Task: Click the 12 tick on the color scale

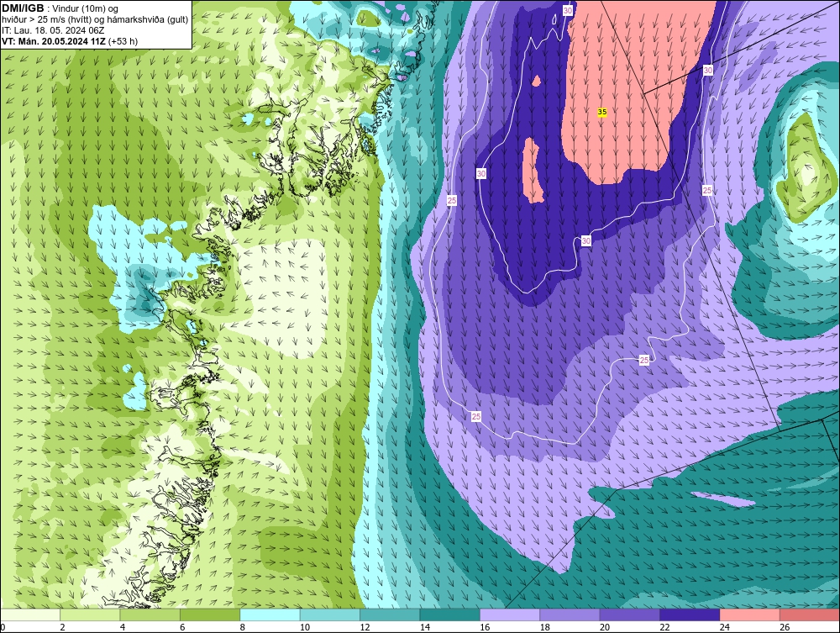Action: click(365, 627)
